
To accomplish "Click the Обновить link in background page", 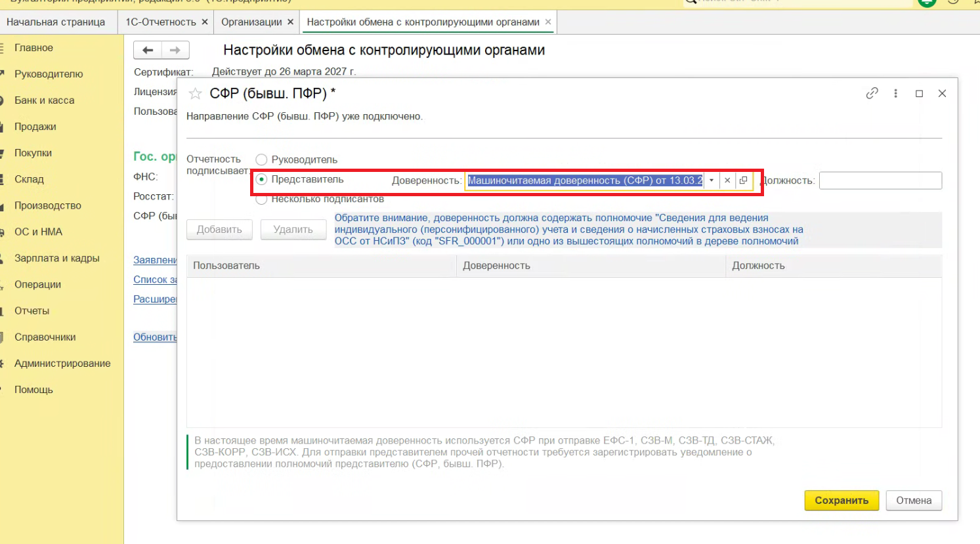I will 155,337.
